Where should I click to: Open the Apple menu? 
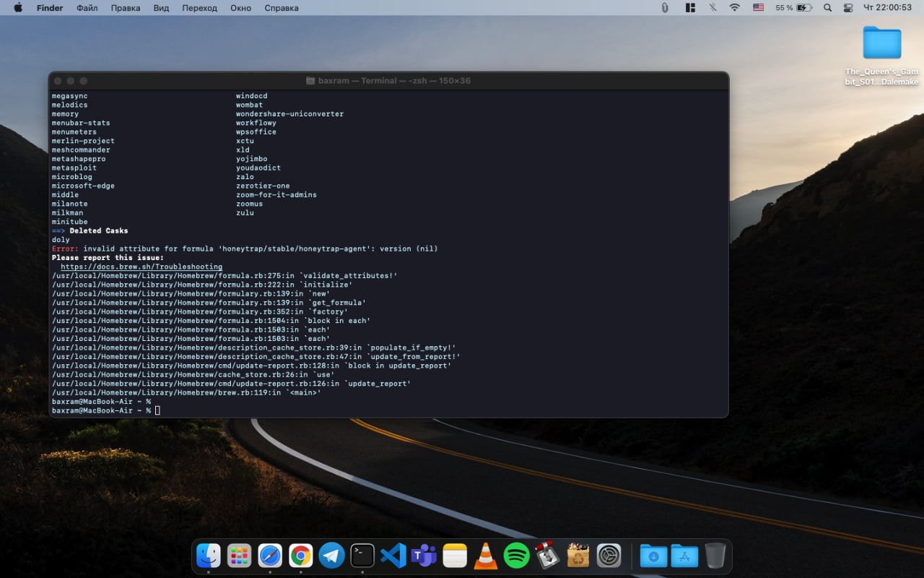tap(17, 8)
